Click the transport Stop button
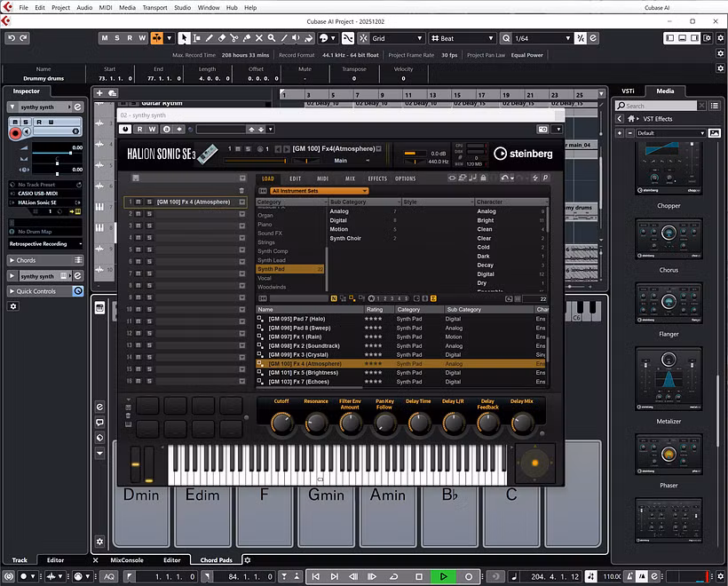Screen dimensions: 728x586 [419, 576]
